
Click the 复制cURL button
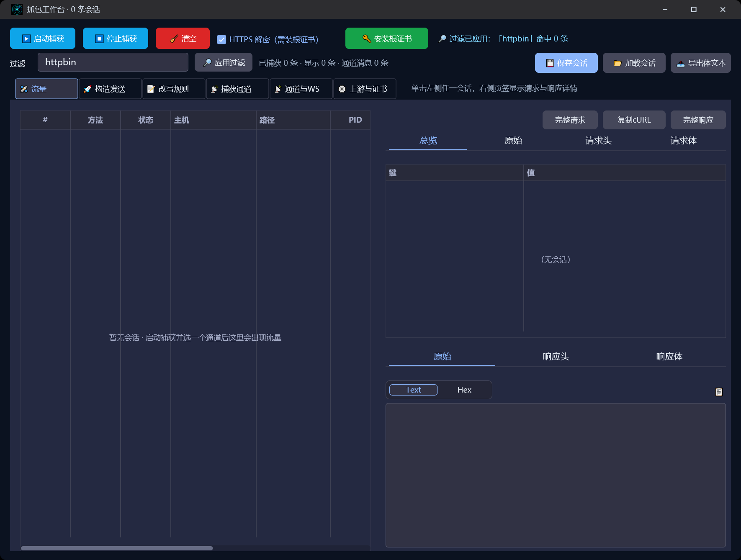tap(634, 120)
